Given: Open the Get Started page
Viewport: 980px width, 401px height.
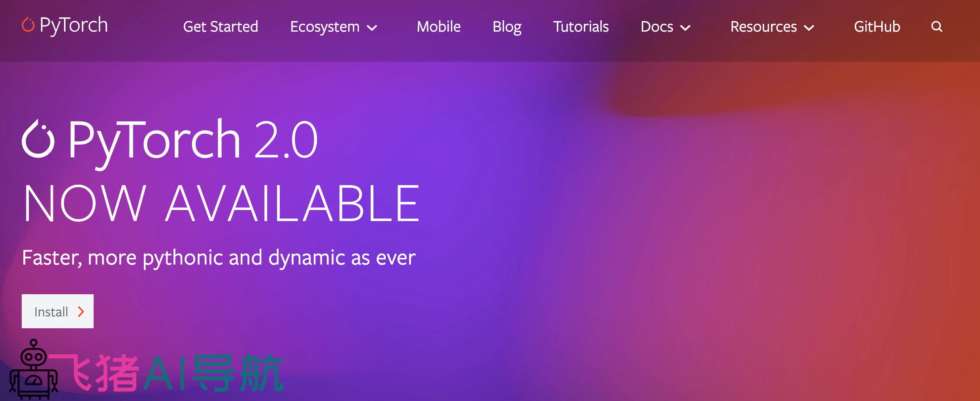Looking at the screenshot, I should (220, 26).
